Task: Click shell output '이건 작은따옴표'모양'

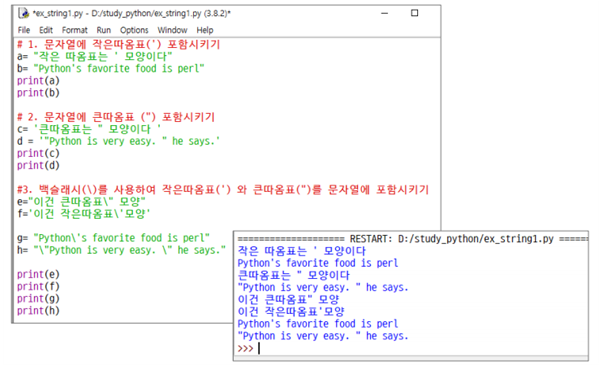Action: [291, 312]
